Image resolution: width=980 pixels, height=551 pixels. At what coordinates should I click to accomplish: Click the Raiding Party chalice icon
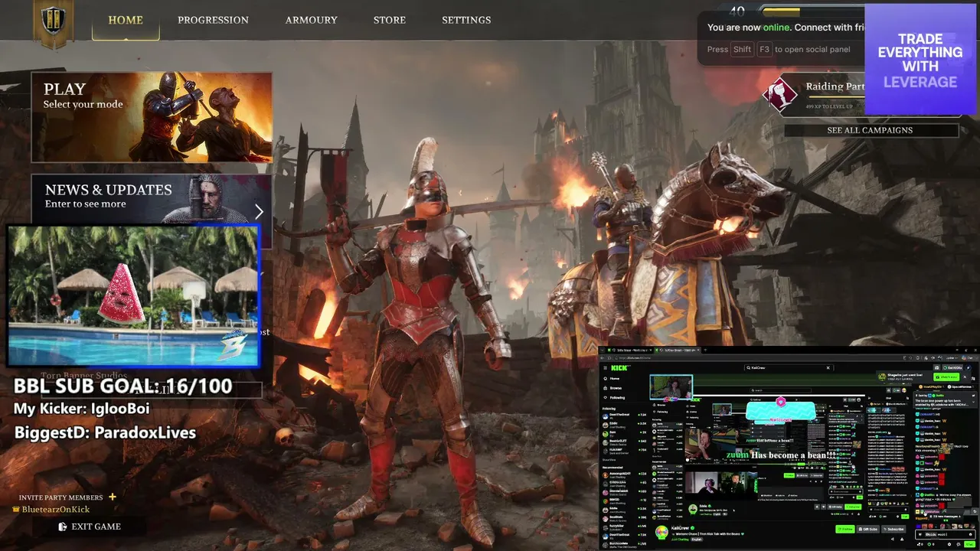coord(780,95)
